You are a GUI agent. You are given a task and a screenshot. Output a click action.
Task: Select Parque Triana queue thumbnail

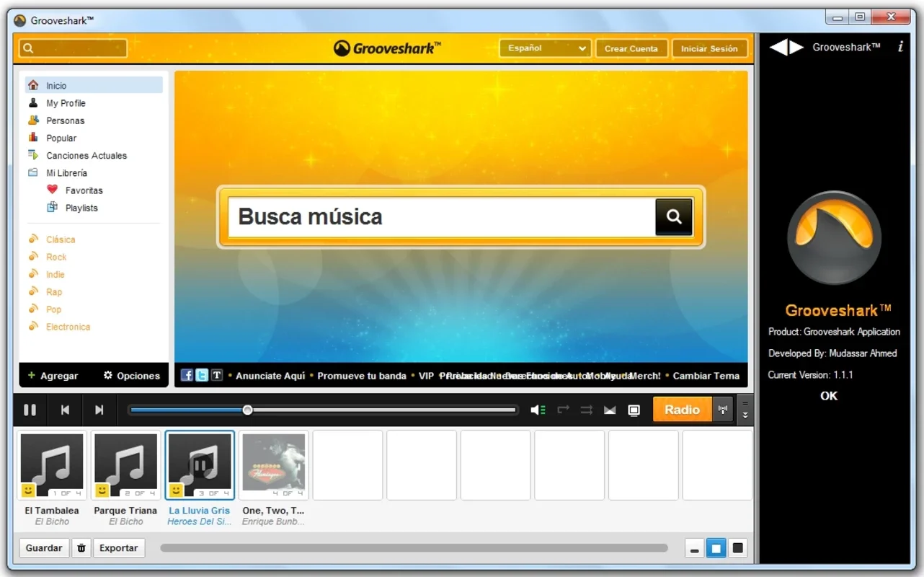(126, 465)
